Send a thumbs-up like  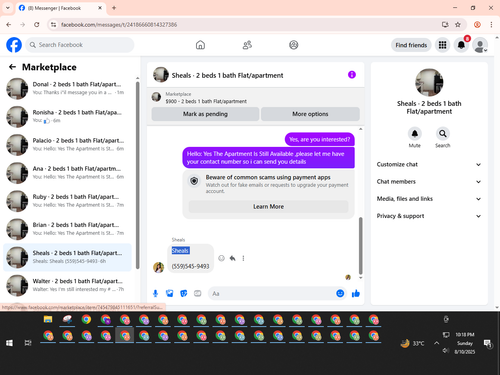[356, 293]
